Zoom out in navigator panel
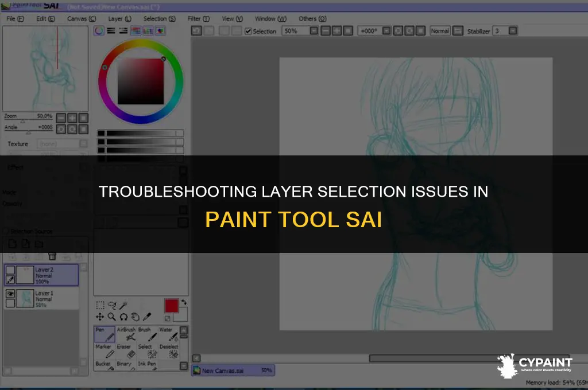588x390 pixels. point(61,118)
